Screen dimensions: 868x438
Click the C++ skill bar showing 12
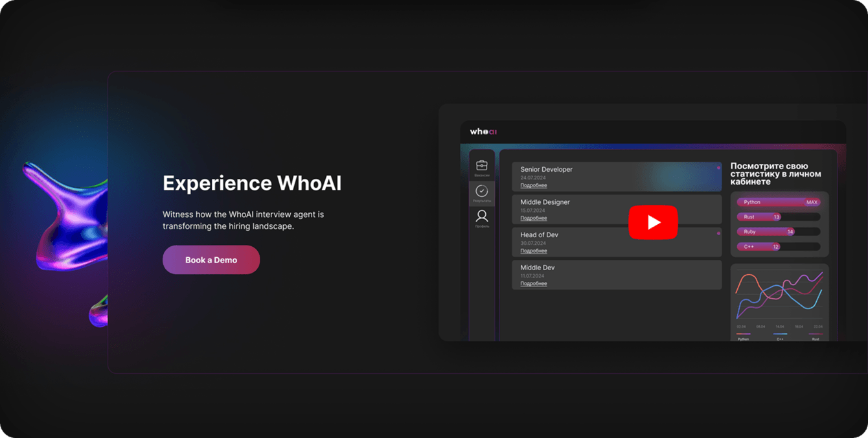coord(779,247)
